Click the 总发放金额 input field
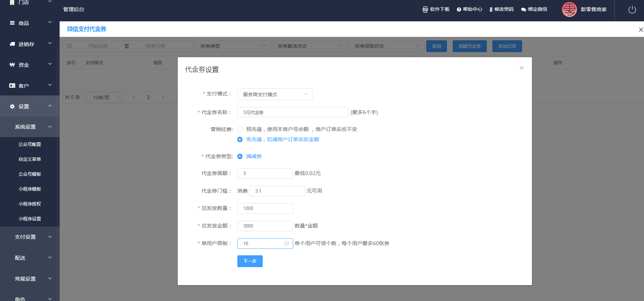This screenshot has width=644, height=301. (265, 226)
